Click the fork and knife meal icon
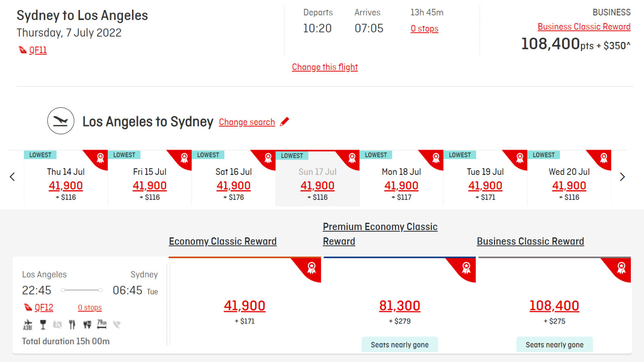The image size is (644, 362). pos(72,325)
